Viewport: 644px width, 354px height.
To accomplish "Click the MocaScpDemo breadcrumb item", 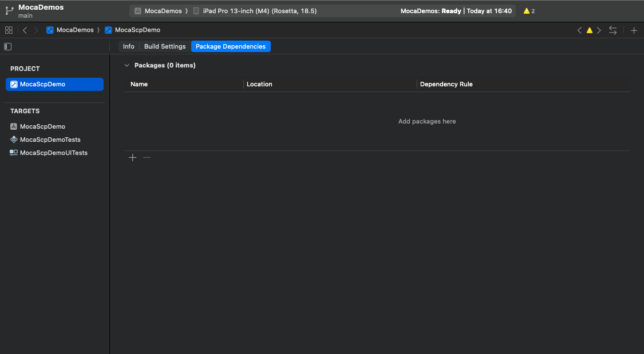I will [132, 30].
